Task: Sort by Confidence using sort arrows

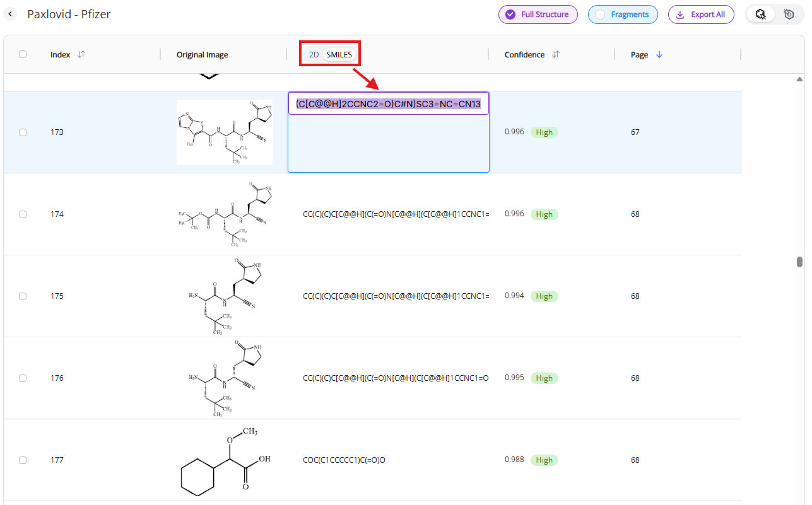Action: click(x=556, y=55)
